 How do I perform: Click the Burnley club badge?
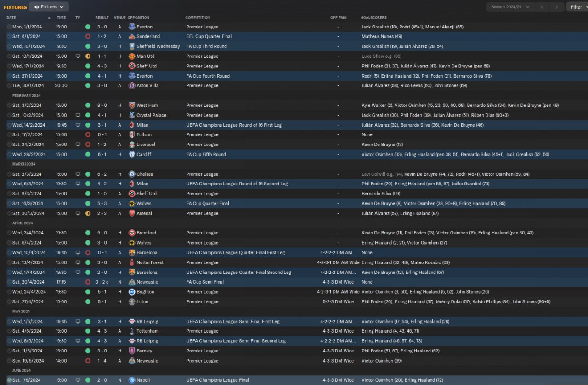click(132, 351)
